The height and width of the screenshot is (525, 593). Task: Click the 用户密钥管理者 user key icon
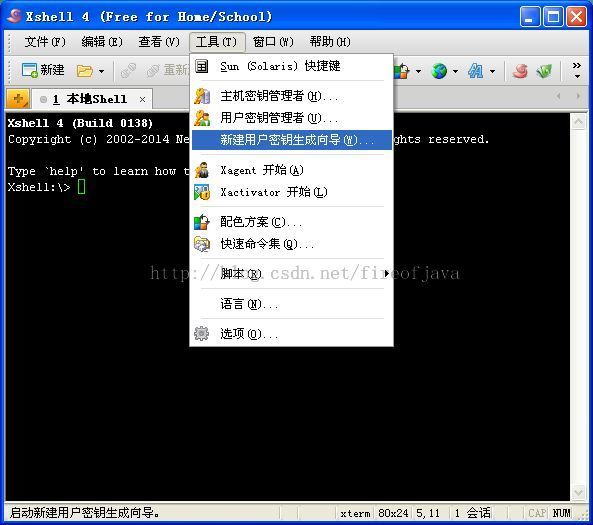pos(202,118)
